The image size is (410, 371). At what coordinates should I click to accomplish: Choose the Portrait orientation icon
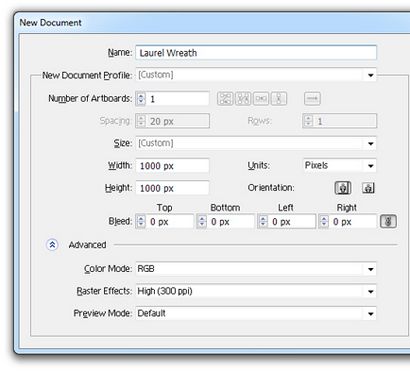tap(343, 188)
